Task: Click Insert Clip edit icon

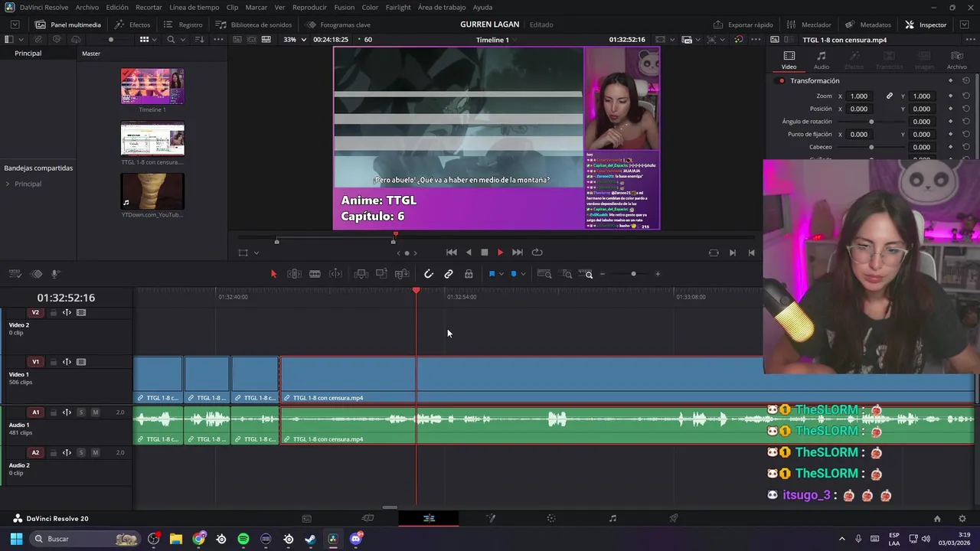Action: click(x=361, y=274)
